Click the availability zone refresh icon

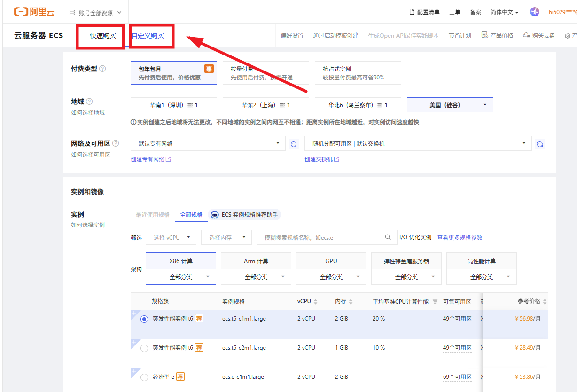(540, 144)
